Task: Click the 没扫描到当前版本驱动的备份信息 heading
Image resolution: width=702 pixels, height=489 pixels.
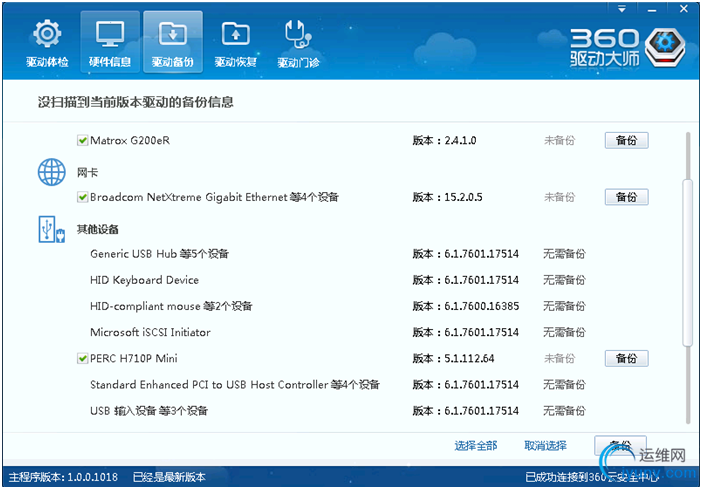Action: 136,102
